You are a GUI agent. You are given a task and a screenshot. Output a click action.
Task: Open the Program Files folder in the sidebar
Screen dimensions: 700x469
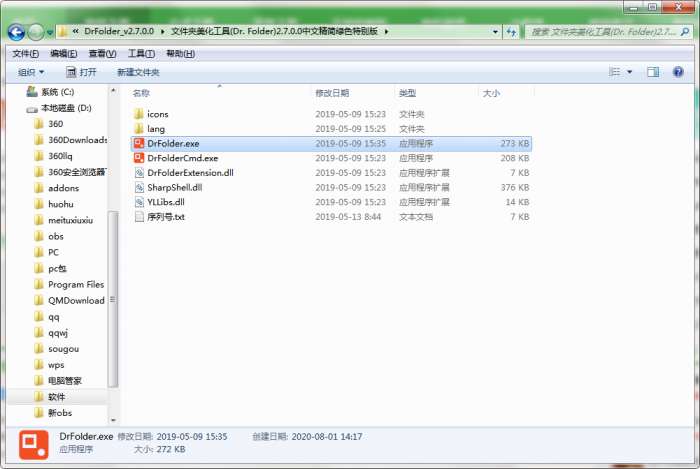pos(69,285)
